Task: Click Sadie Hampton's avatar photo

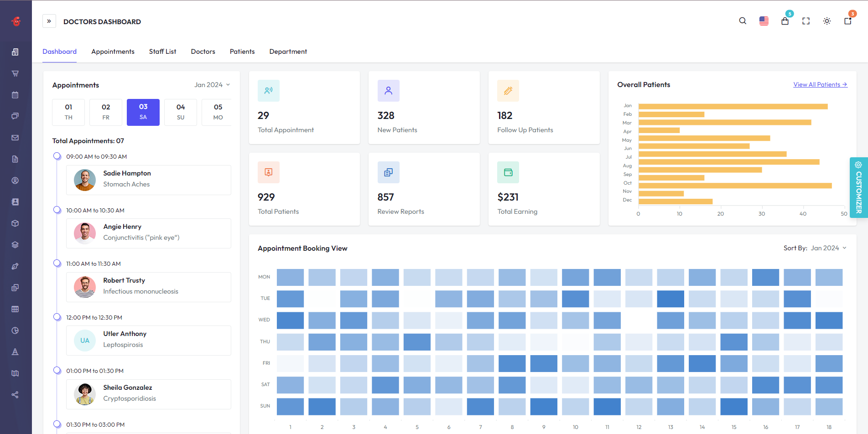Action: pos(85,180)
